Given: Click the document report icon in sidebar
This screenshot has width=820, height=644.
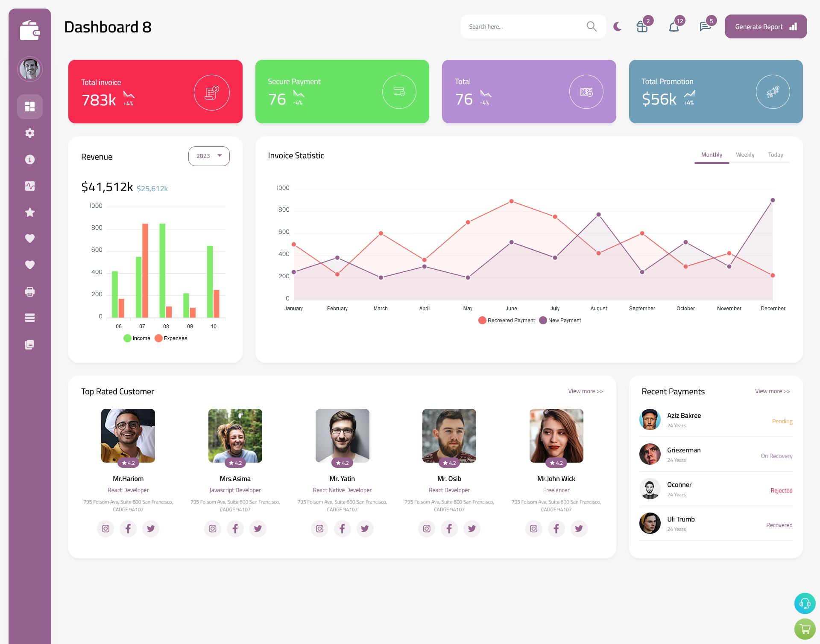Looking at the screenshot, I should pos(29,344).
